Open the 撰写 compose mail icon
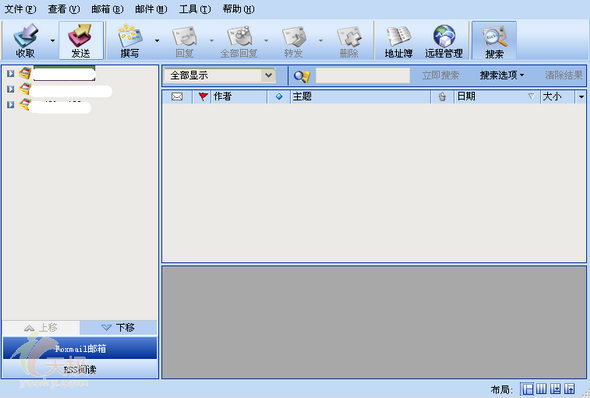The width and height of the screenshot is (590, 398). pos(130,36)
